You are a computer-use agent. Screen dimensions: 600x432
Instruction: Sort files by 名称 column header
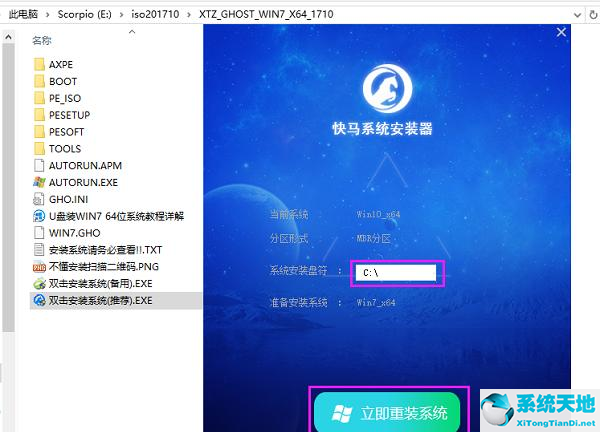click(42, 40)
